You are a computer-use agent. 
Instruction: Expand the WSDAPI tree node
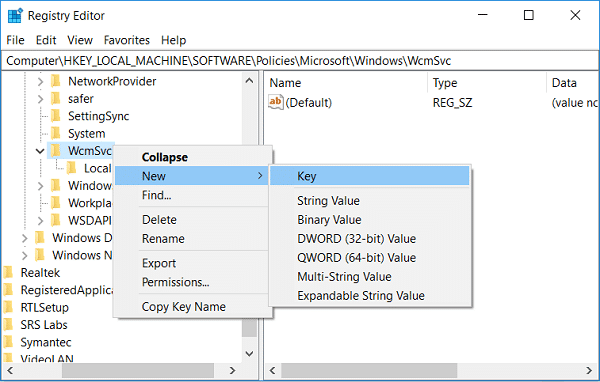tap(40, 220)
